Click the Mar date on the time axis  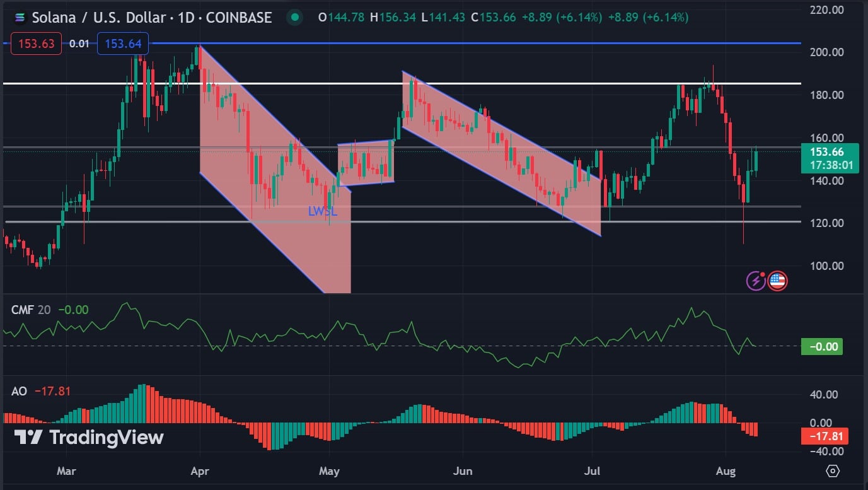coord(66,470)
